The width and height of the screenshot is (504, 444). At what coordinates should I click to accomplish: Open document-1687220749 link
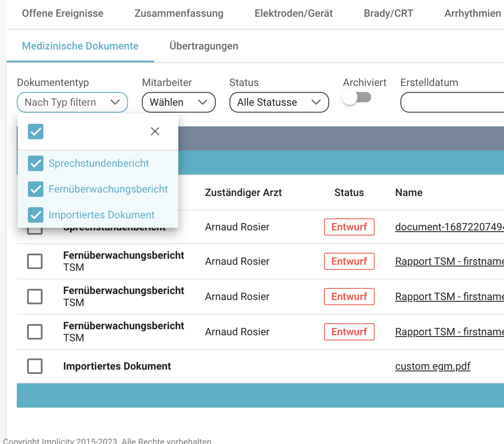[x=449, y=227]
